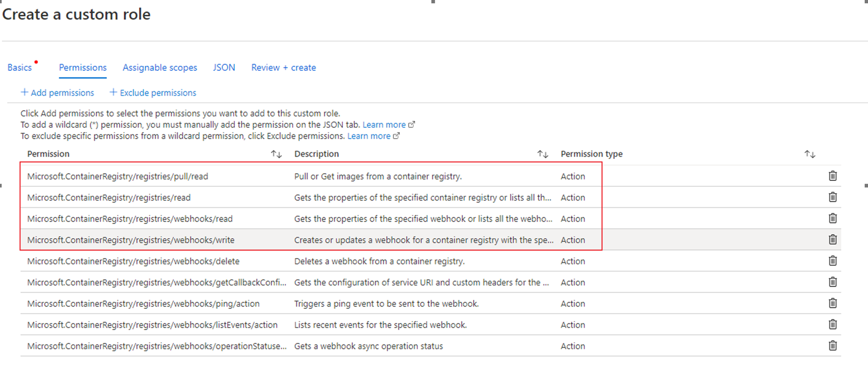
Task: Click Add permissions button
Action: [x=58, y=93]
